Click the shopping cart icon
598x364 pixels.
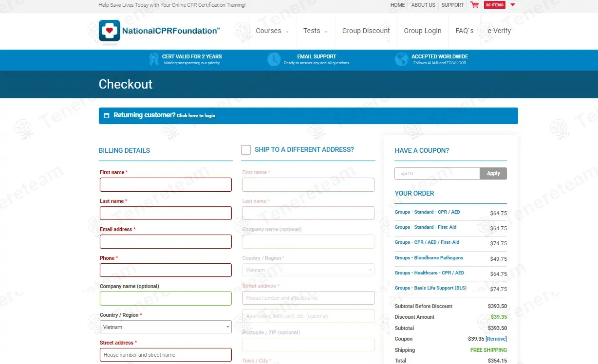[474, 5]
